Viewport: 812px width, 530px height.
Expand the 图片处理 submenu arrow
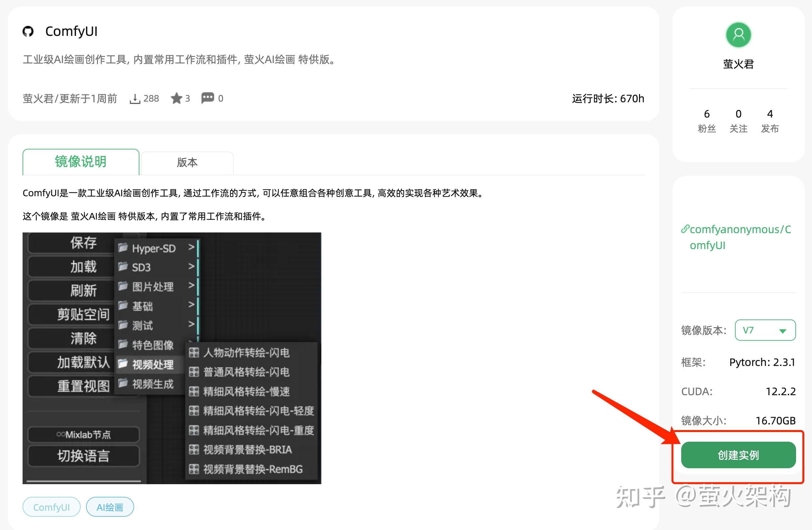192,286
